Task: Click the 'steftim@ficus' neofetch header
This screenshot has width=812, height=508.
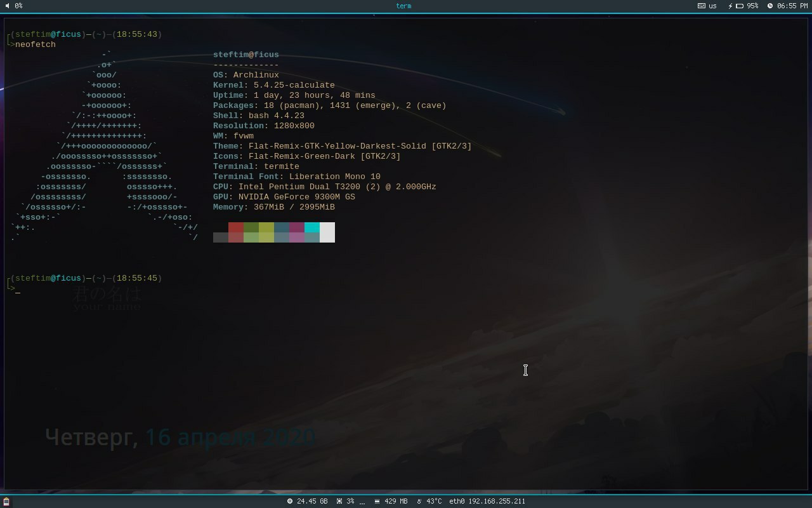Action: (246, 55)
